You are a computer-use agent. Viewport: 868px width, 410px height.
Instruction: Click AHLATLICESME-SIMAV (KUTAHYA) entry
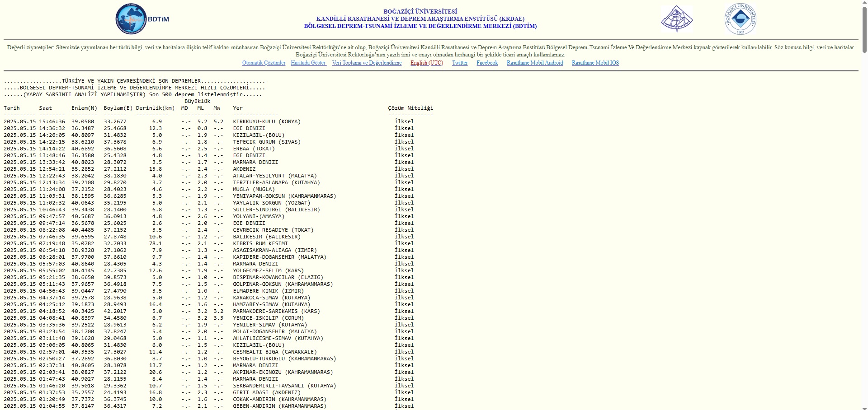click(x=278, y=338)
